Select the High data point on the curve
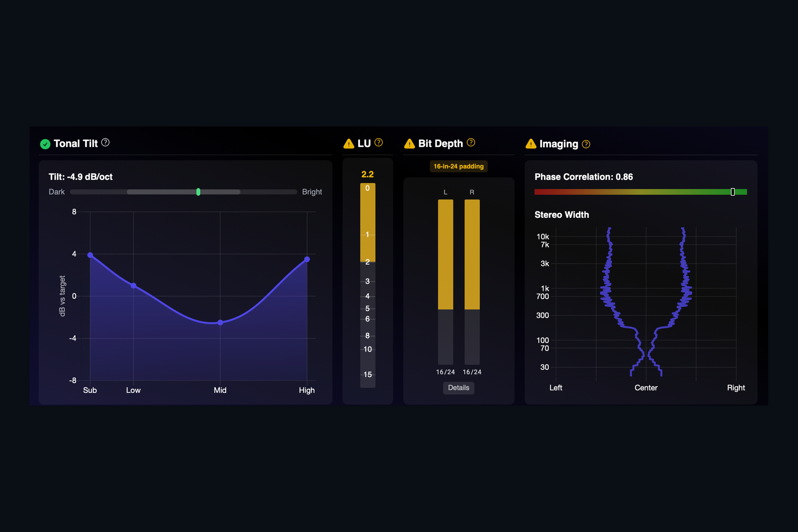Image resolution: width=798 pixels, height=532 pixels. click(307, 259)
